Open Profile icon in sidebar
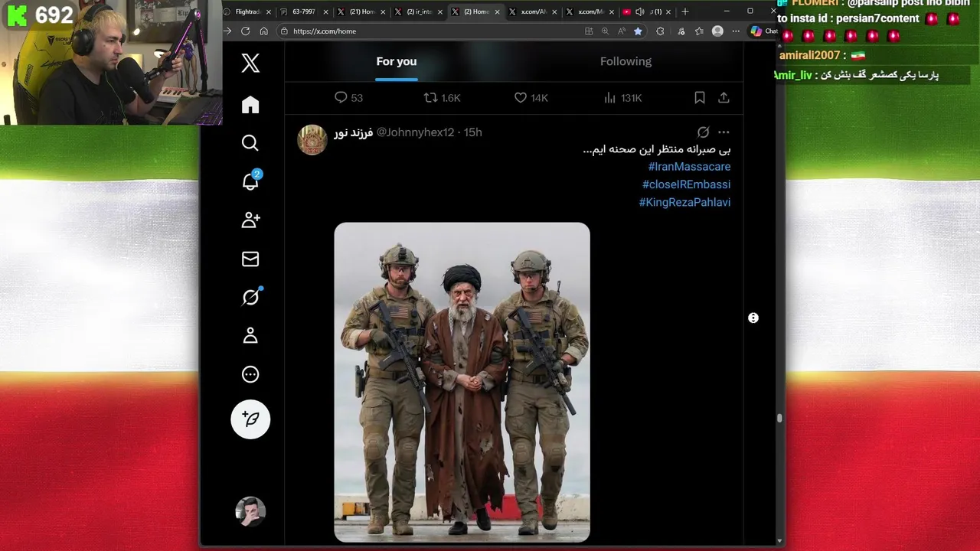 point(250,336)
